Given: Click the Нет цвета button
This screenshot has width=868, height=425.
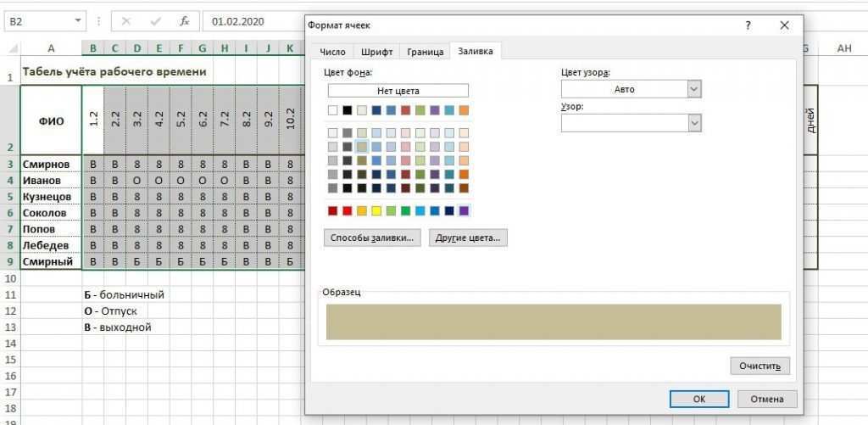Looking at the screenshot, I should [x=398, y=91].
